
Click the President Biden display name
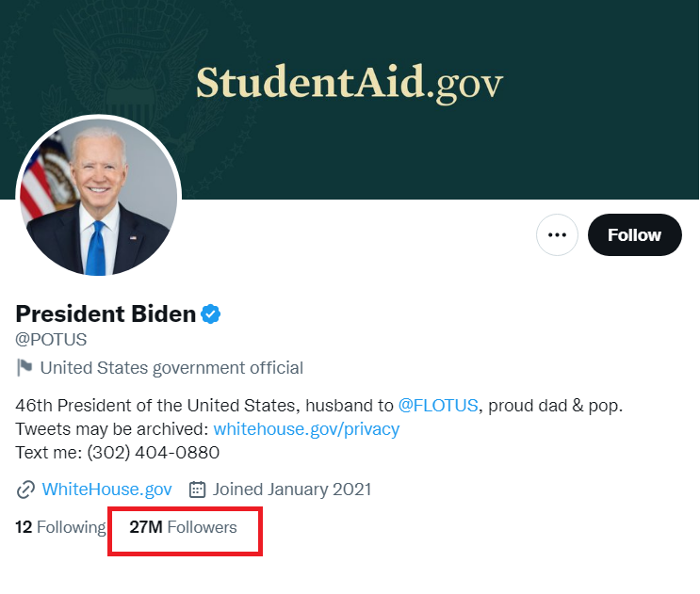[106, 313]
